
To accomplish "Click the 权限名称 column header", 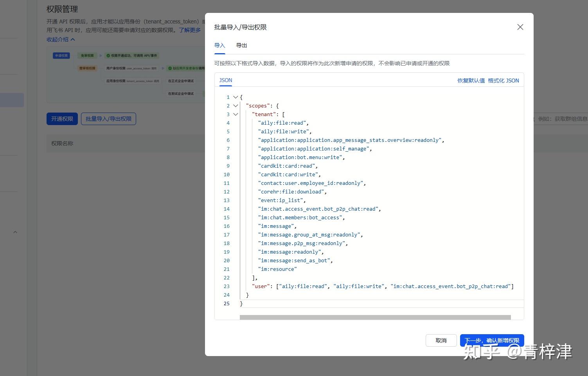I will click(62, 143).
